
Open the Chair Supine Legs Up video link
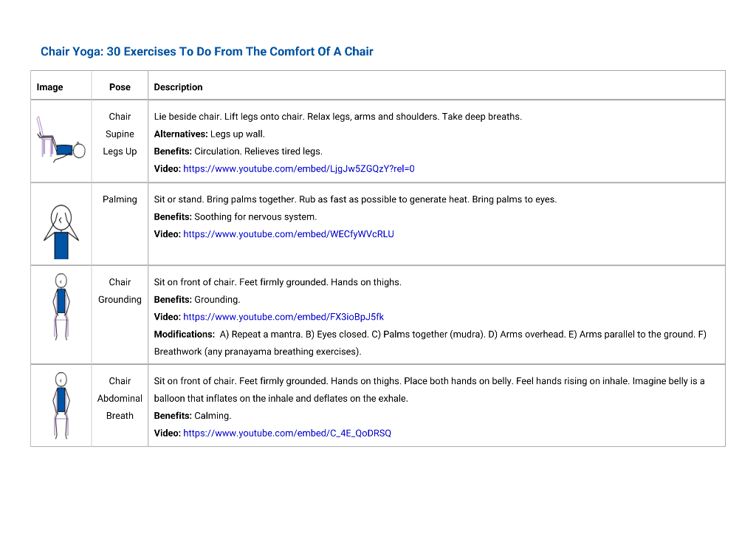click(298, 169)
